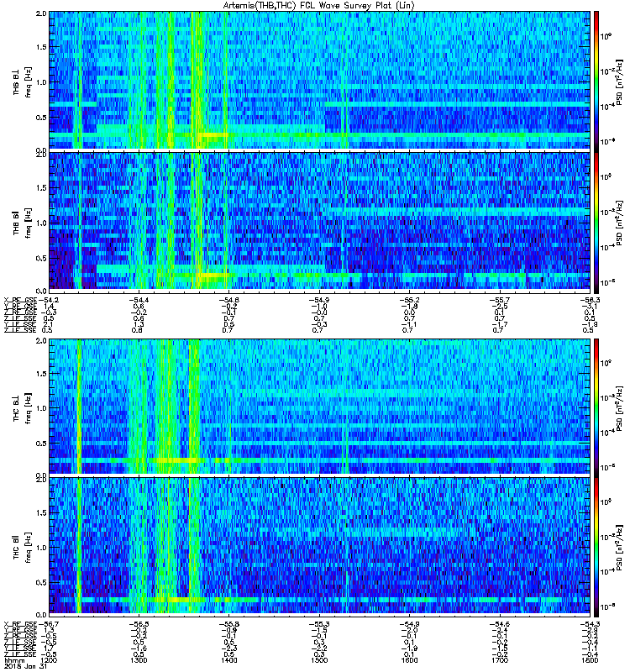Click the "-56.7" X_RE_GSE value under THC panels
The height and width of the screenshot is (672, 630).
click(49, 624)
